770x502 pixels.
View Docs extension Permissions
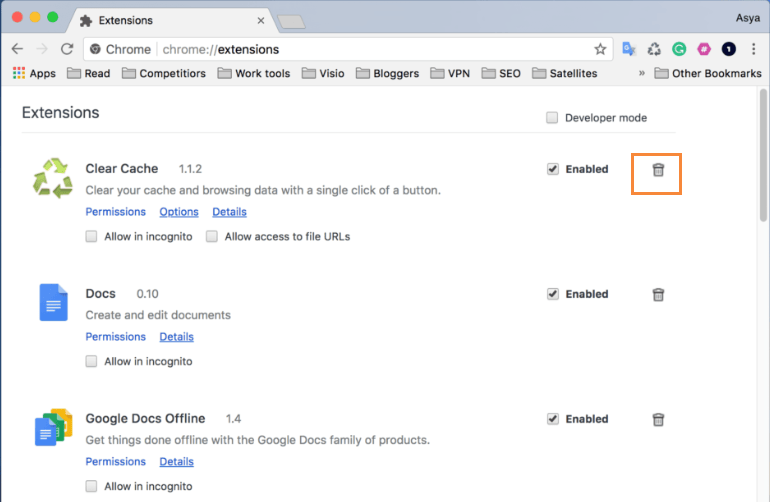115,336
